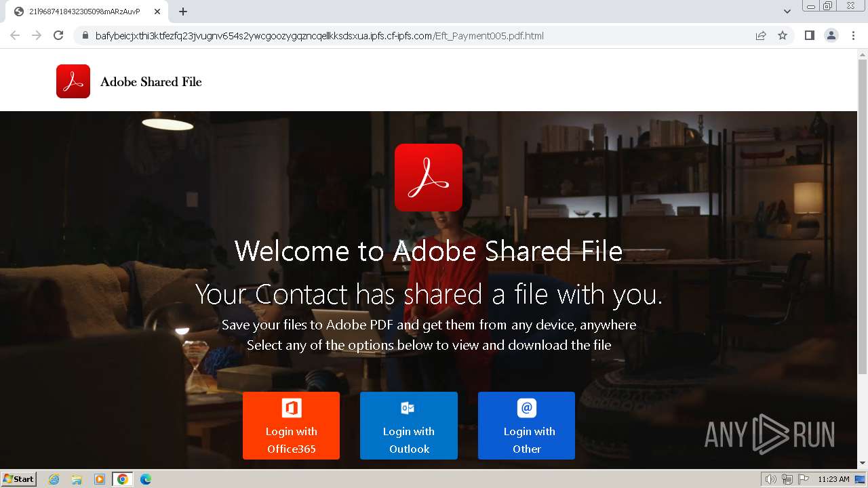Click 'Save your files to Adobe PDF' line
Screen dimensions: 868x488
point(429,325)
